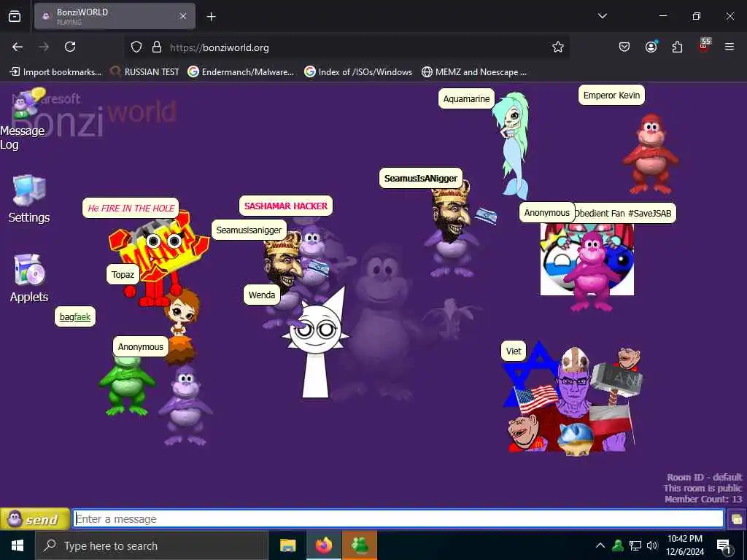This screenshot has height=560, width=747.
Task: Open the Applets disc icon
Action: [x=29, y=270]
